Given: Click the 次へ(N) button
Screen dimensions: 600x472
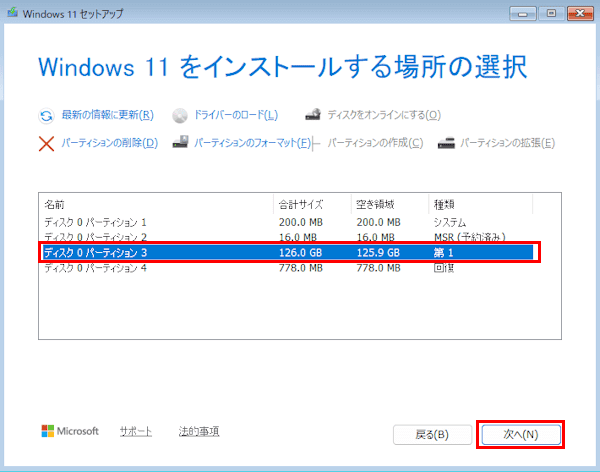Looking at the screenshot, I should coord(521,434).
